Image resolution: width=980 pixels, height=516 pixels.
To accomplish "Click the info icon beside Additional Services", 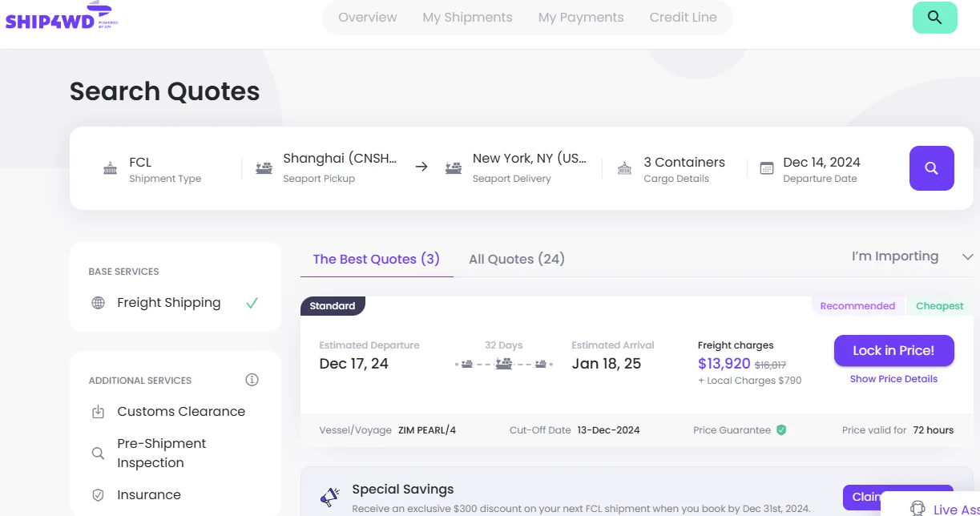I will (x=252, y=380).
